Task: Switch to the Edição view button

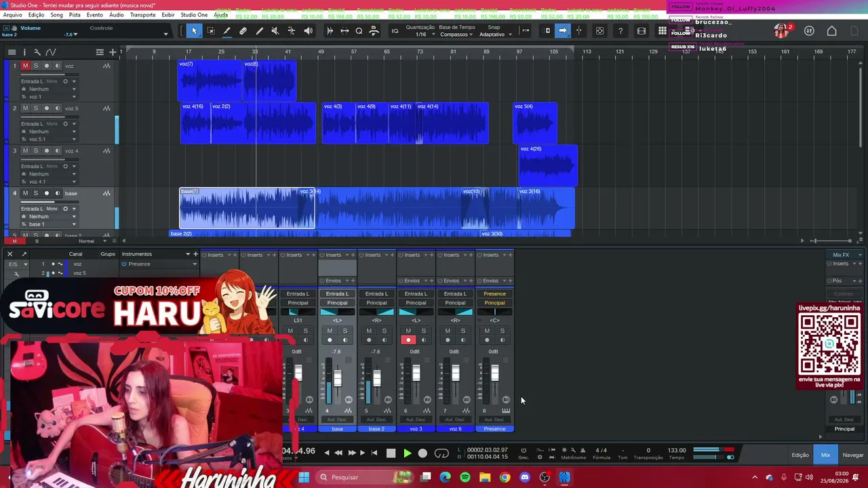Action: (x=800, y=455)
